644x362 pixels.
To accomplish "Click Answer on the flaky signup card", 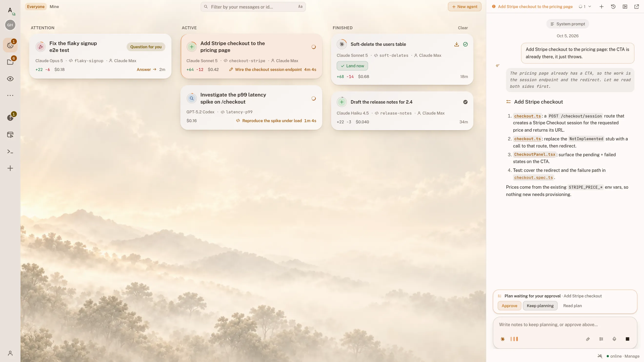I will pos(147,69).
